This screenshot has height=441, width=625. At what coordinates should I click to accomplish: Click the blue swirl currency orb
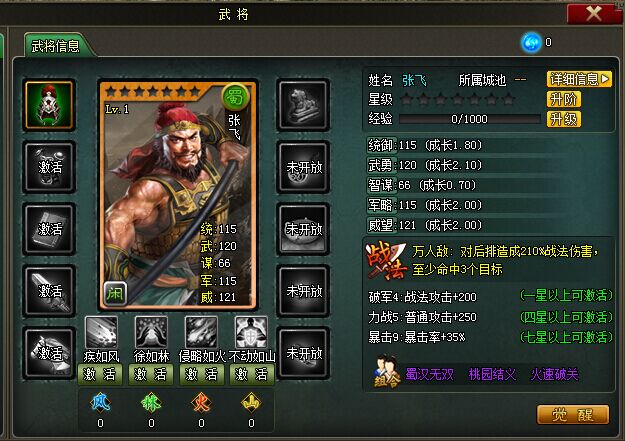(x=531, y=42)
